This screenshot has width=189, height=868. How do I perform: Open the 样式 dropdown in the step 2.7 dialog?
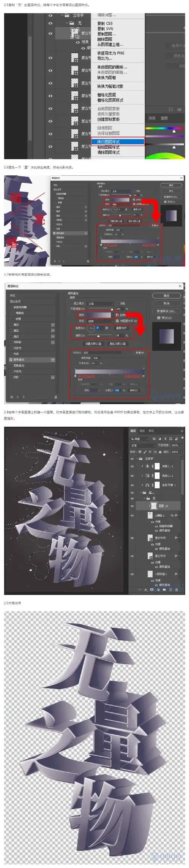pos(100,321)
